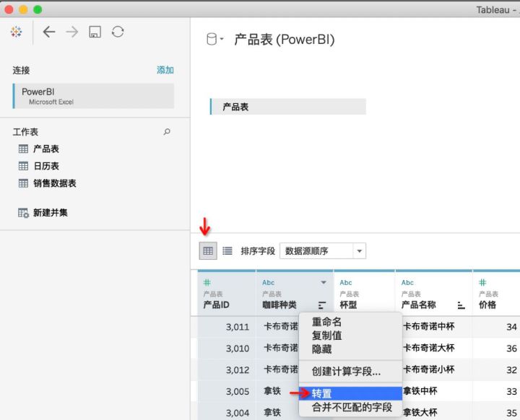Select 日历表 worksheet in sidebar

click(x=45, y=166)
